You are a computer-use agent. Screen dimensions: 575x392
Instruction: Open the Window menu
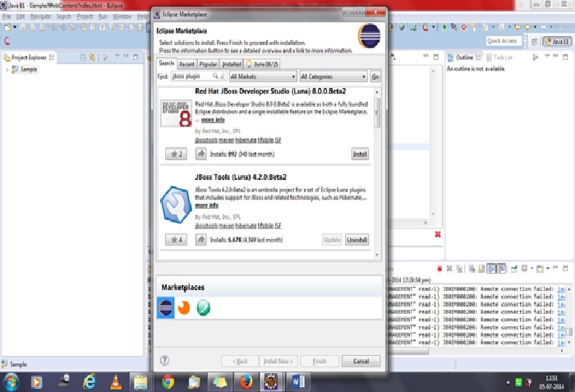(122, 16)
